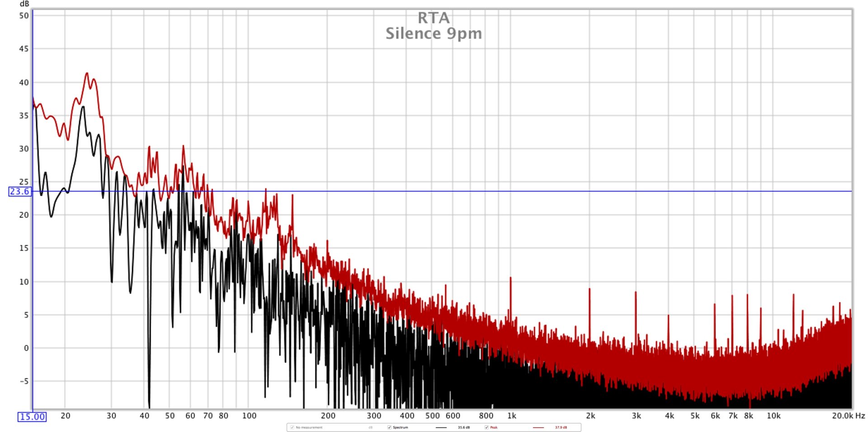Click the 100 label on the frequency axis

[x=249, y=416]
